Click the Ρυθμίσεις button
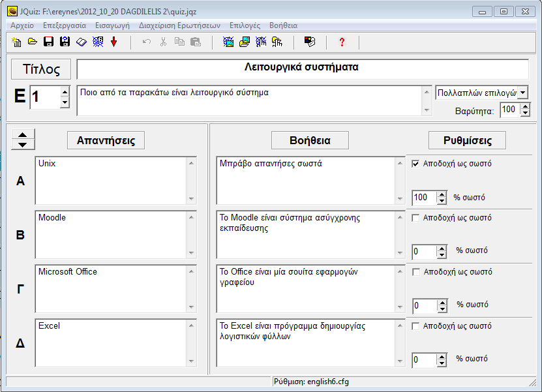This screenshot has height=392, width=542. point(468,140)
